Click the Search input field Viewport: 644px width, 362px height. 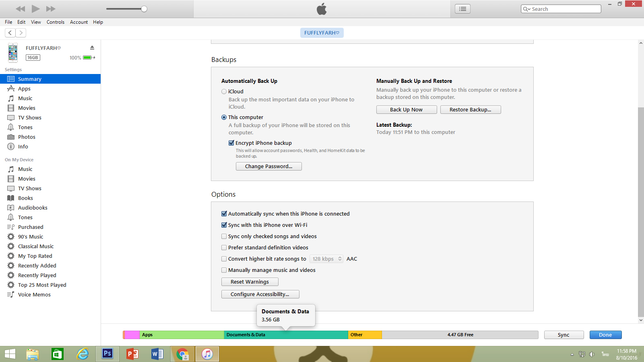pos(561,9)
